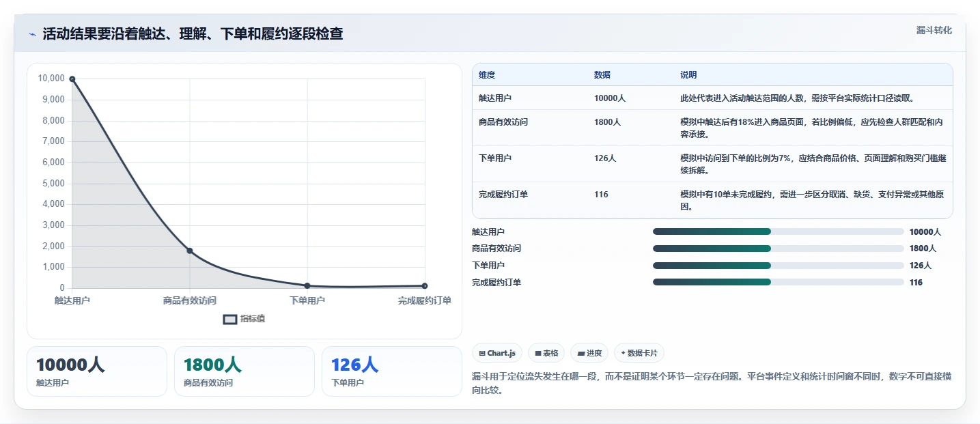980x424 pixels.
Task: Click 商品有效访问 cell in the table
Action: [x=503, y=122]
